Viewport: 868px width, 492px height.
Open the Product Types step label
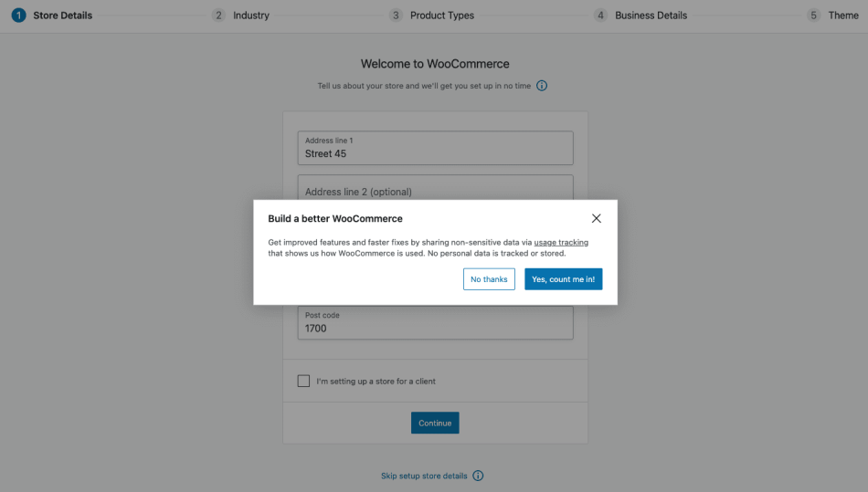coord(442,16)
